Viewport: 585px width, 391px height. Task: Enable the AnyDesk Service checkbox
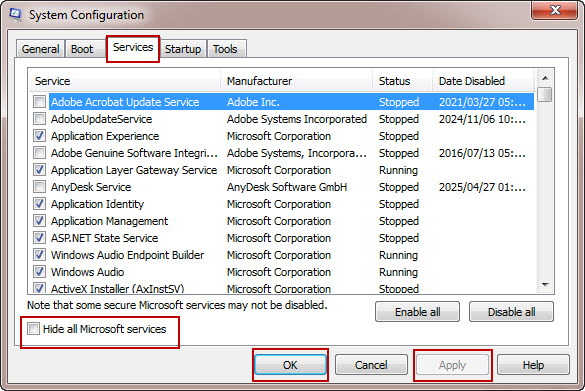point(39,187)
